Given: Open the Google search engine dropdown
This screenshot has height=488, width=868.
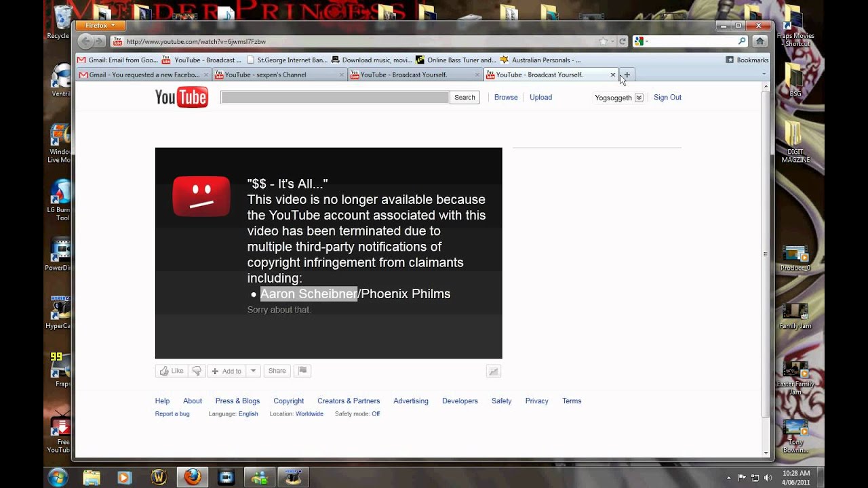Looking at the screenshot, I should click(641, 41).
